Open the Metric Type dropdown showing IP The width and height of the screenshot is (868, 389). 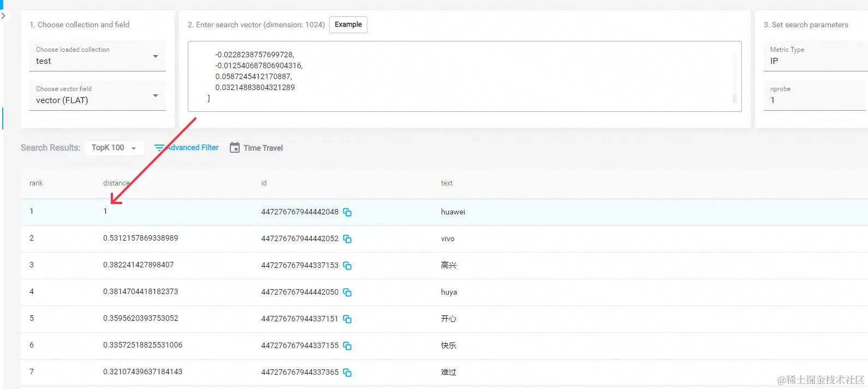[x=816, y=56]
